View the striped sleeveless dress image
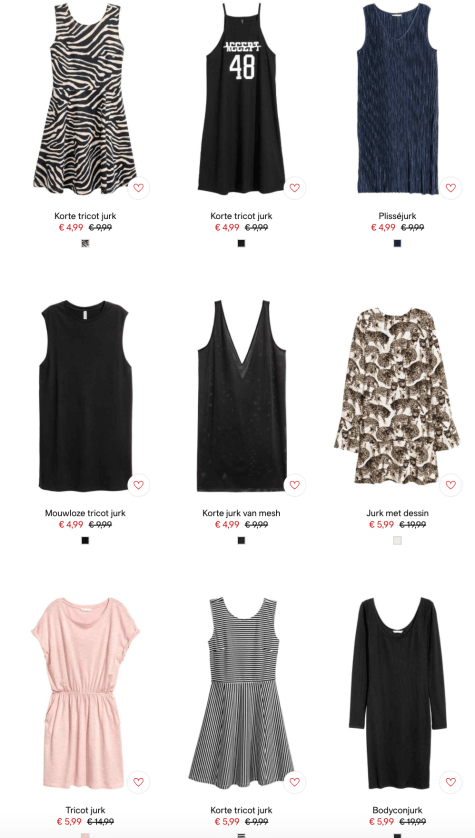This screenshot has height=838, width=475. pyautogui.click(x=241, y=694)
